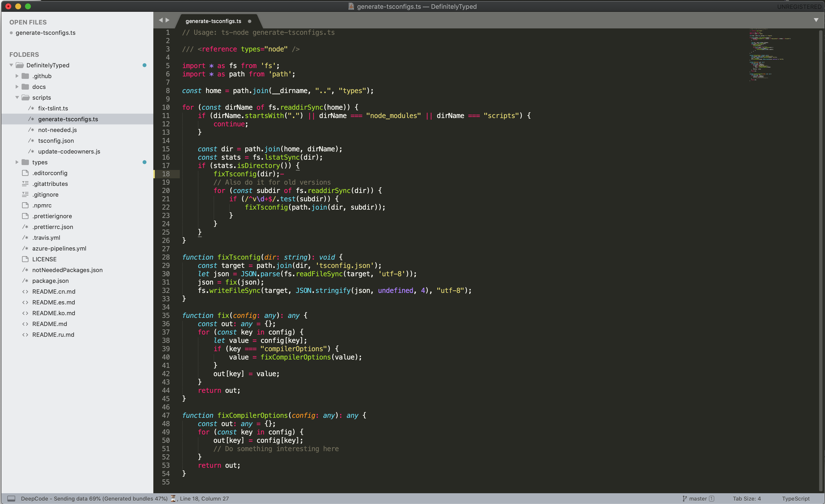825x504 pixels.
Task: Click the fixCompilerOptions function name on line 47
Action: click(x=253, y=415)
